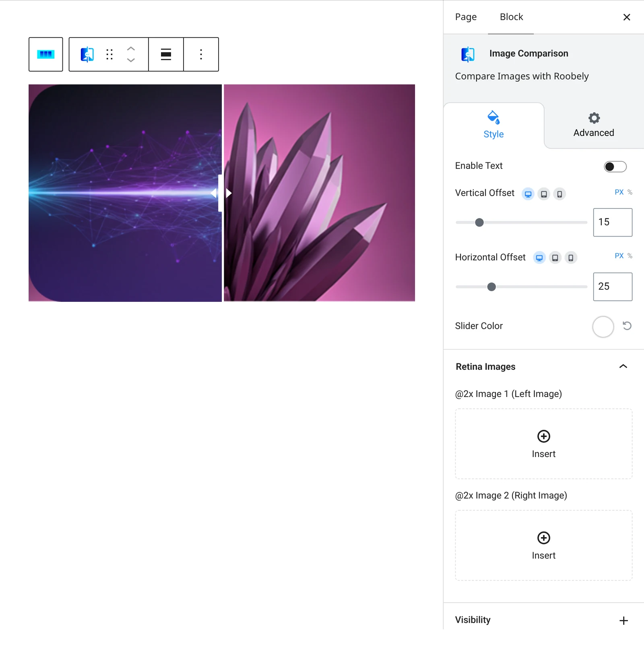Viewport: 644px width, 653px height.
Task: Open the Advanced settings tab
Action: [x=594, y=125]
